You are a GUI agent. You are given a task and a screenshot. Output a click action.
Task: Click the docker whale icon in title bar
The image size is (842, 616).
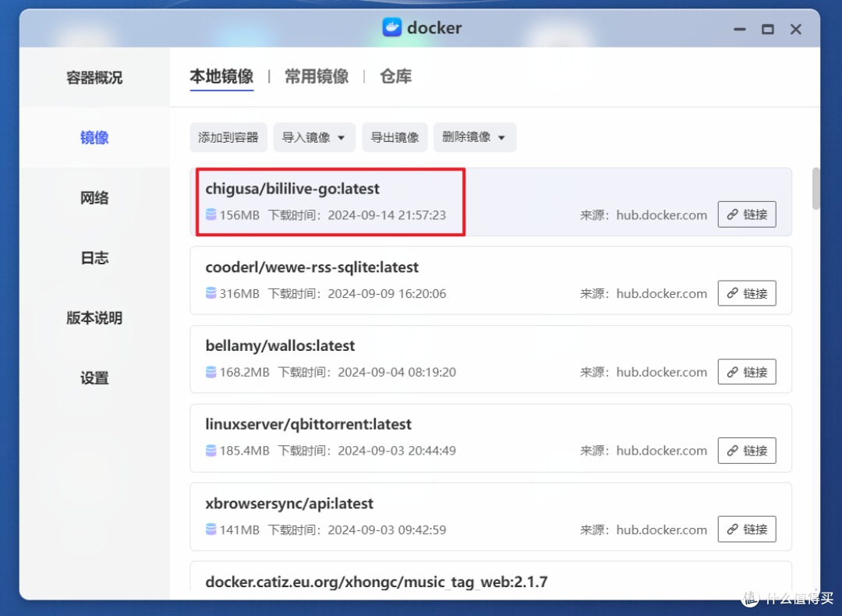(x=392, y=27)
